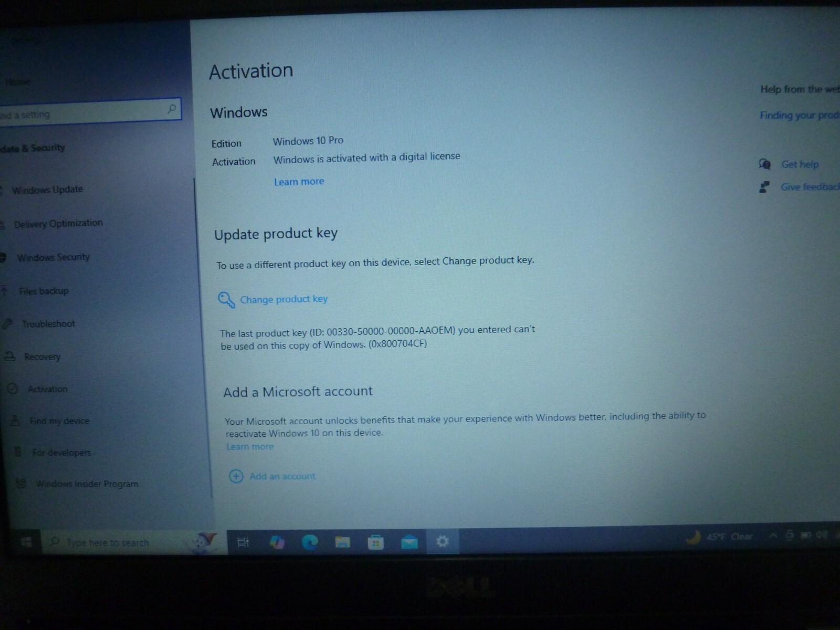
Task: Click battery icon in system tray
Action: tap(805, 535)
